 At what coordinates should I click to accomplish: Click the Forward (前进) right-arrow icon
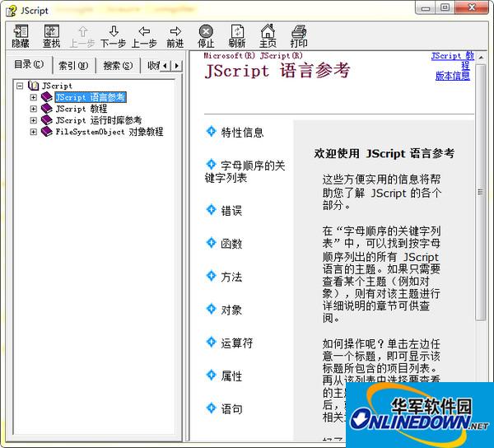(175, 31)
